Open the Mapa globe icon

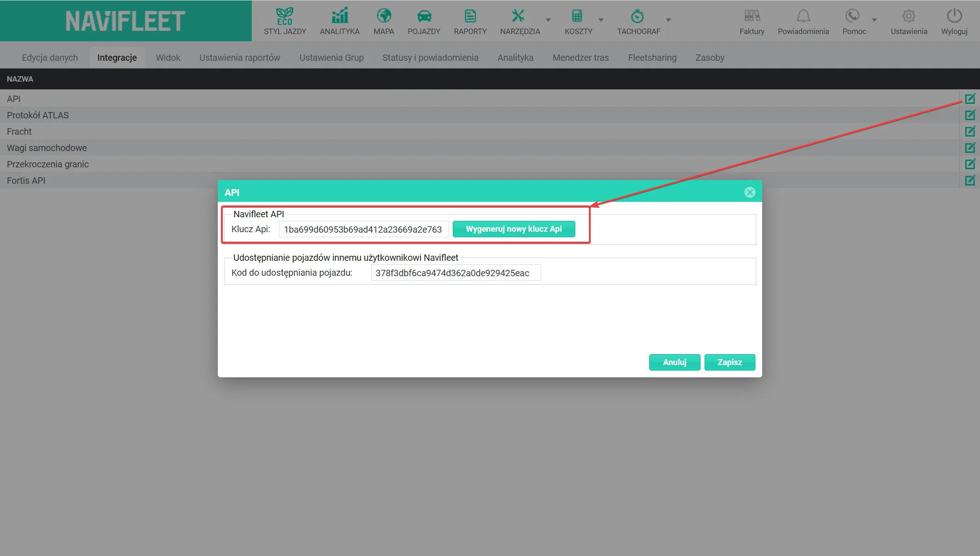click(384, 16)
